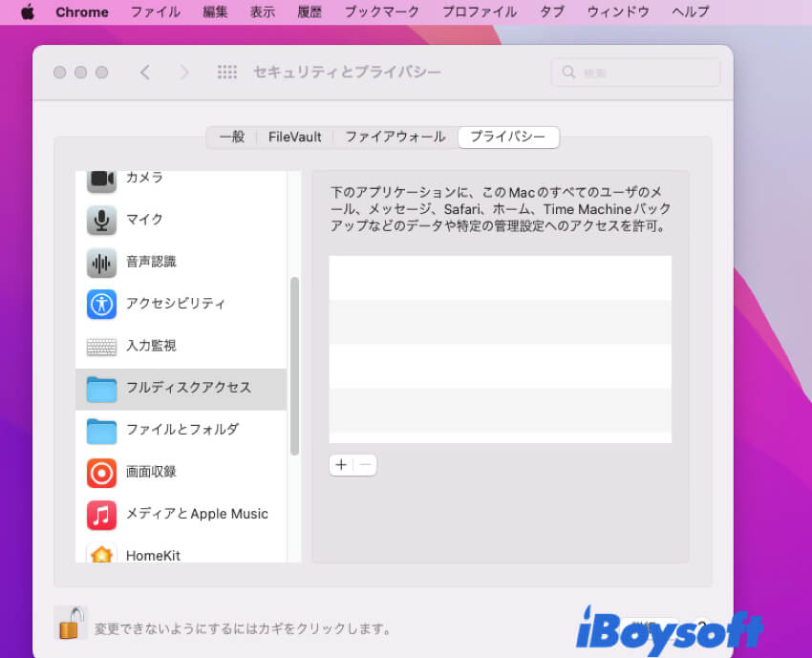Select 入力監視 label in the list
812x658 pixels.
(151, 346)
